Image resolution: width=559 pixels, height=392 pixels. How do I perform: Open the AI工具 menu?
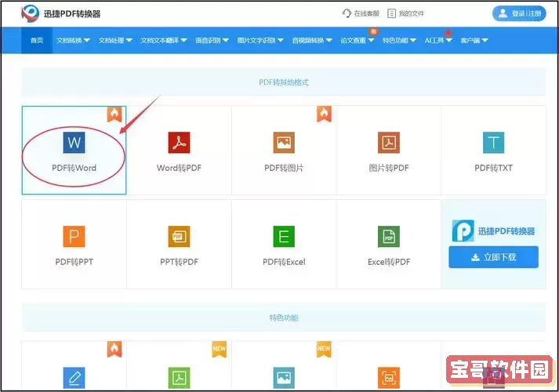coord(438,40)
